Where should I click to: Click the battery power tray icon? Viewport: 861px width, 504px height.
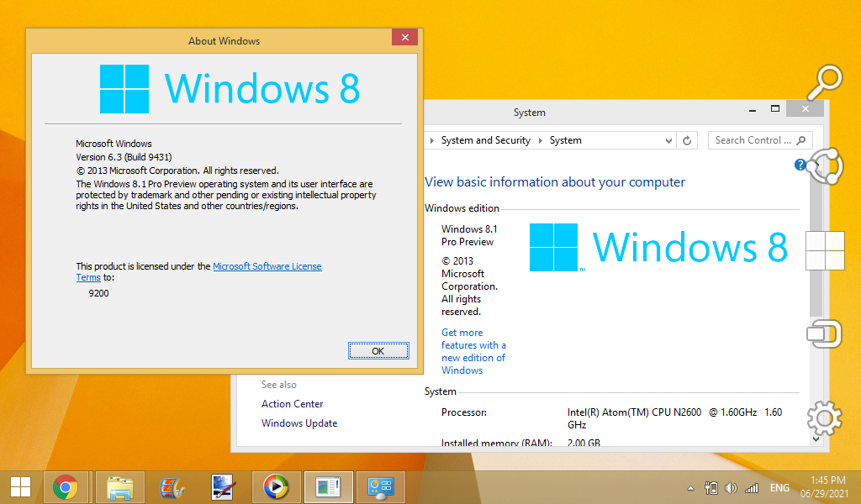[x=711, y=487]
